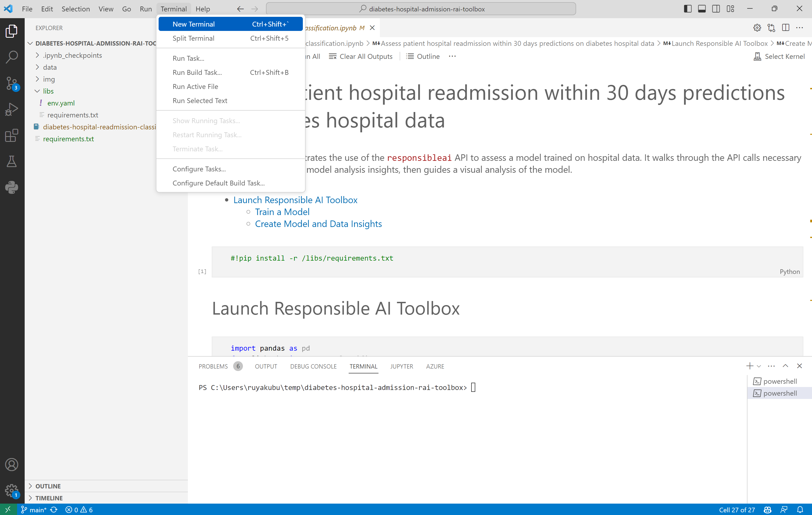Toggle the secondary side bar

716,9
